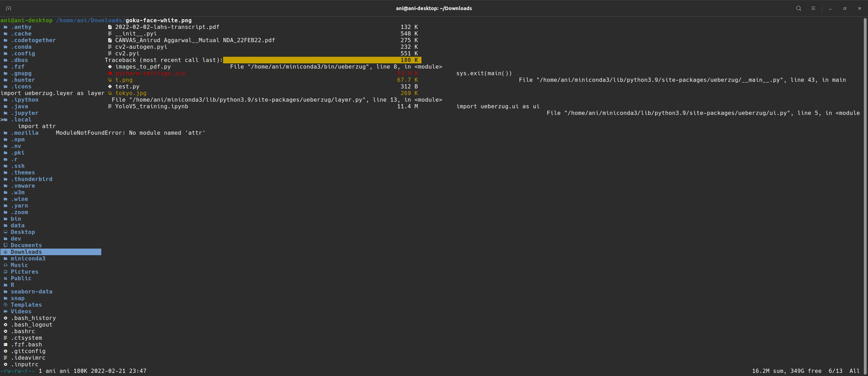Click the zip archive icon beside pycharm-settings.zip
868x376 pixels.
click(110, 73)
